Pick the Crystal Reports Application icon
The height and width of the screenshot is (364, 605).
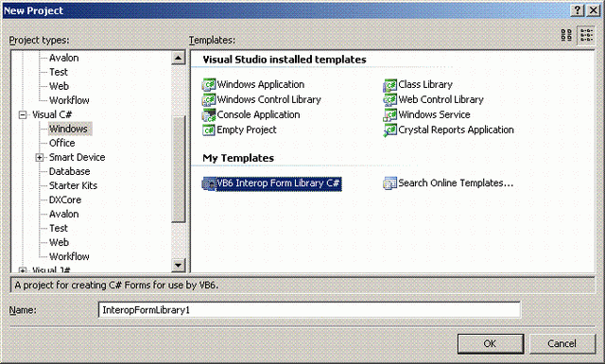click(390, 130)
